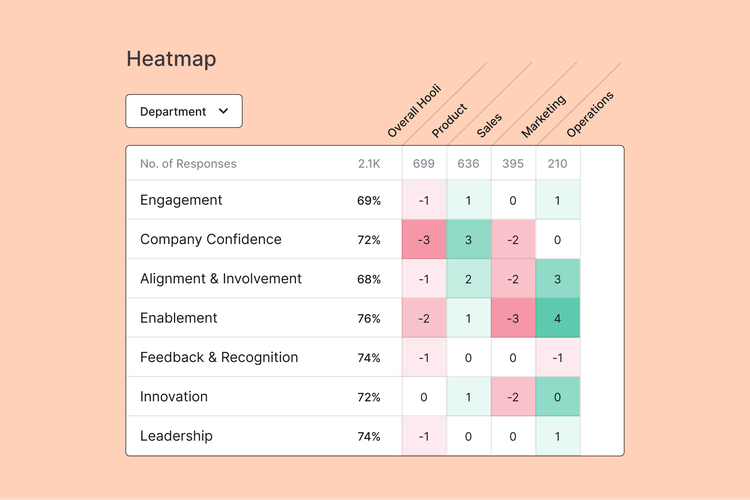Click the Department dropdown chevron arrow
750x500 pixels.
pyautogui.click(x=223, y=112)
